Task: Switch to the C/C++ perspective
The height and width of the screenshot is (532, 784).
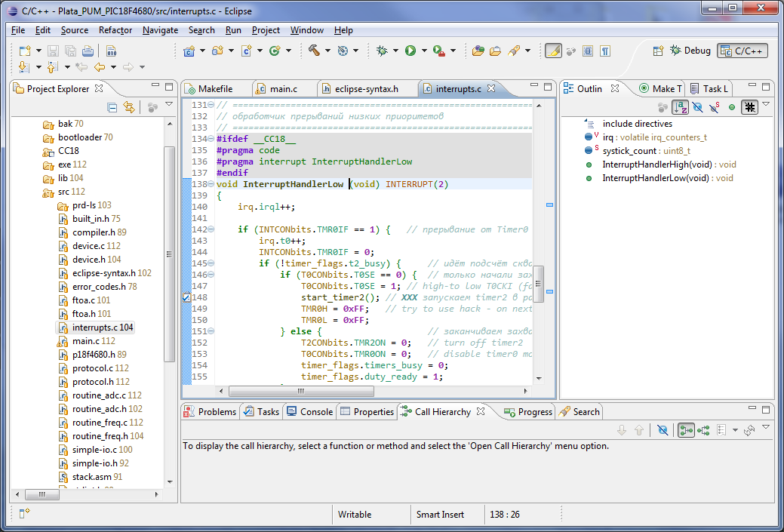Action: pos(742,51)
